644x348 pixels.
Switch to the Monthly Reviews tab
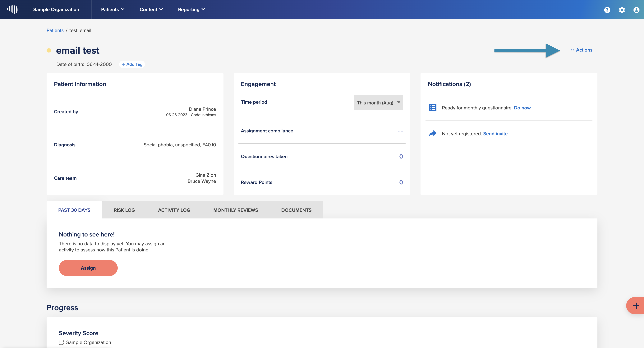pos(236,210)
